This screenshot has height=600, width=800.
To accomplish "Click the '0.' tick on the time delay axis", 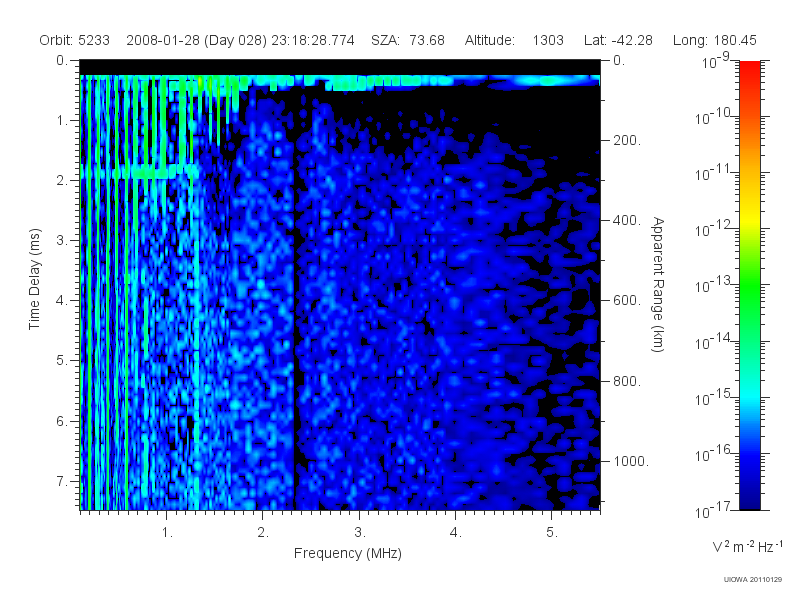I will click(62, 61).
